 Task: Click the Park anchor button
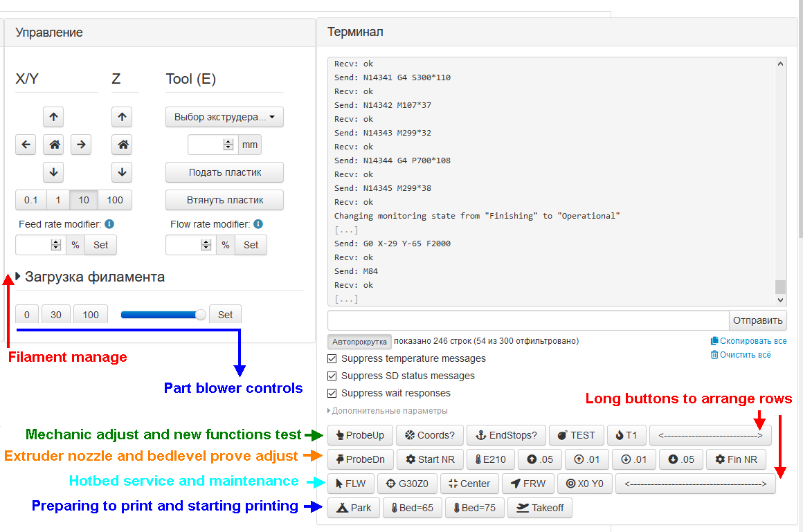pos(353,507)
